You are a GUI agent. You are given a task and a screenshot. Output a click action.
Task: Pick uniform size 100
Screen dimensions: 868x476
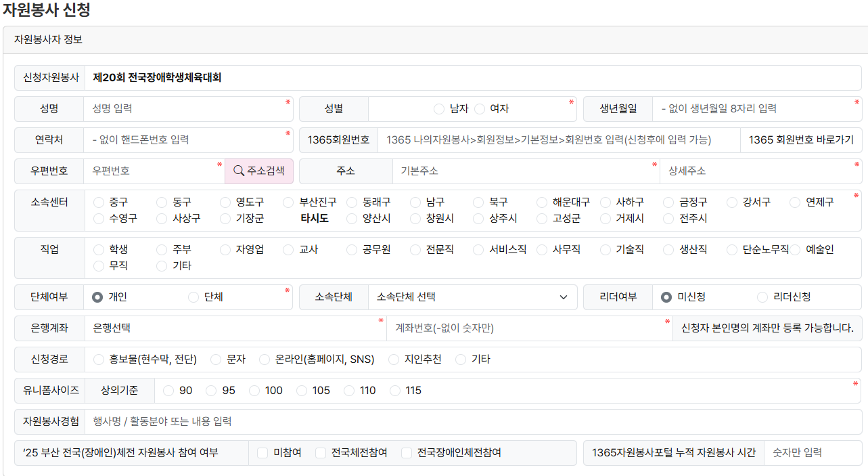[254, 391]
